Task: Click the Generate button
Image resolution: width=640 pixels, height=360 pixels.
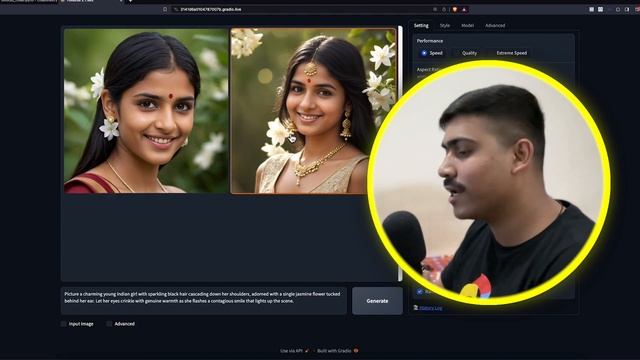Action: click(x=377, y=301)
